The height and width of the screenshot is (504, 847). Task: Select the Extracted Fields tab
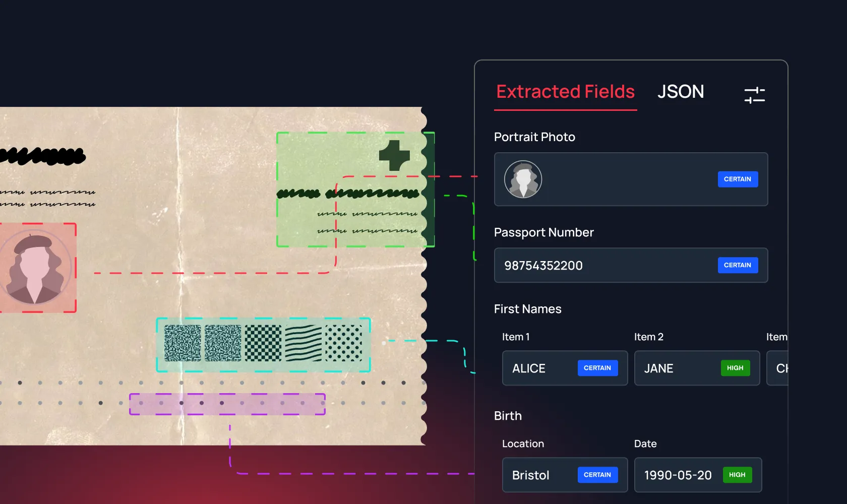(x=565, y=92)
